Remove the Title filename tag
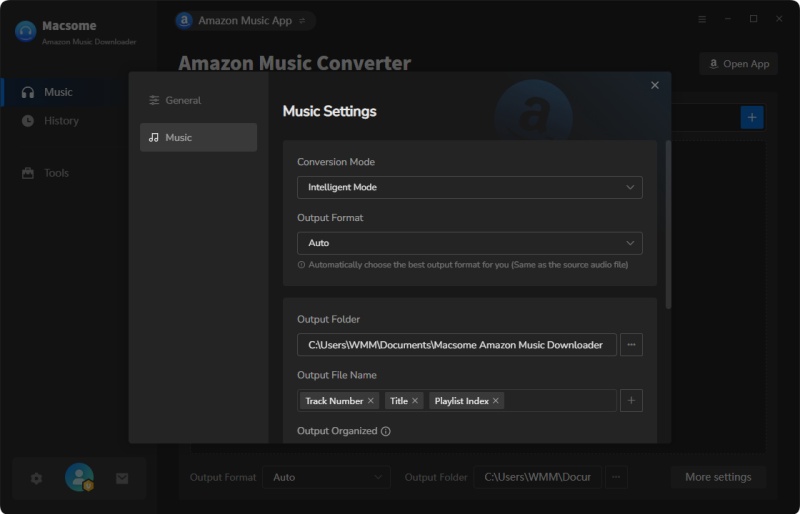This screenshot has height=514, width=800. click(x=415, y=401)
